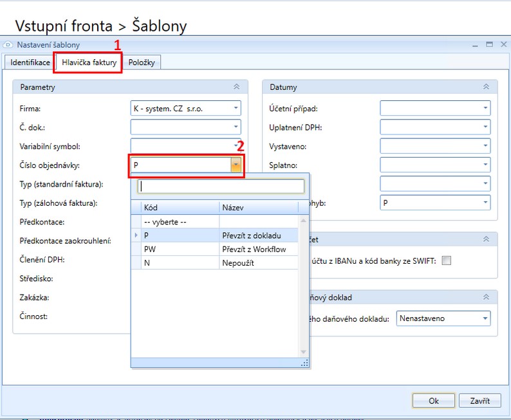
Task: Open the Firma dropdown
Action: pos(236,109)
